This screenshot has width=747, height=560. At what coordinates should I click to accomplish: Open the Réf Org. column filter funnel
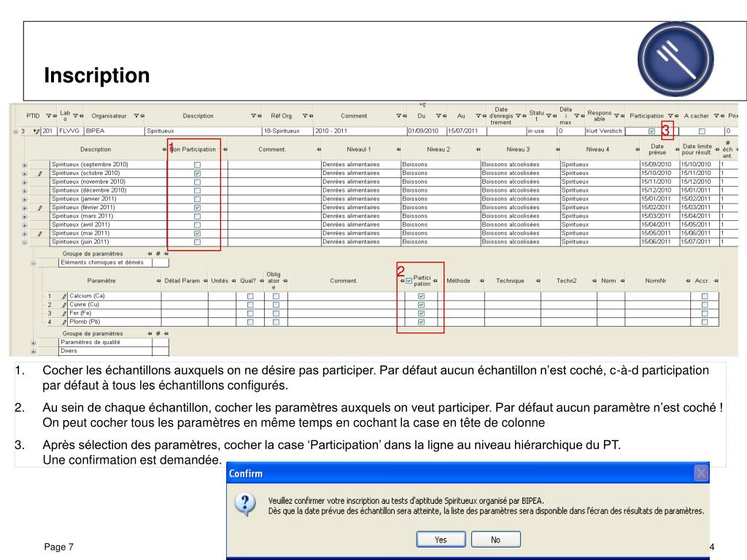coord(305,116)
